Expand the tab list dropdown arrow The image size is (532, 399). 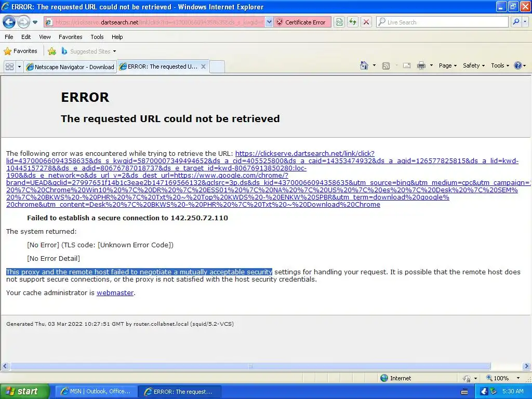coord(19,66)
